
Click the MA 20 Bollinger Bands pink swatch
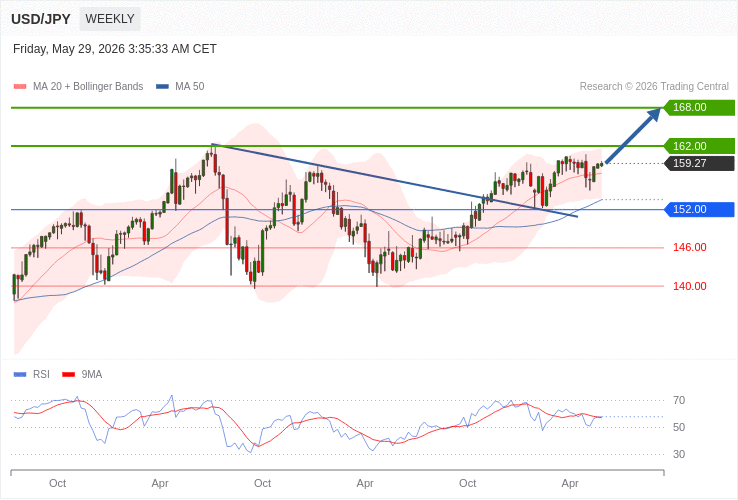pyautogui.click(x=20, y=87)
